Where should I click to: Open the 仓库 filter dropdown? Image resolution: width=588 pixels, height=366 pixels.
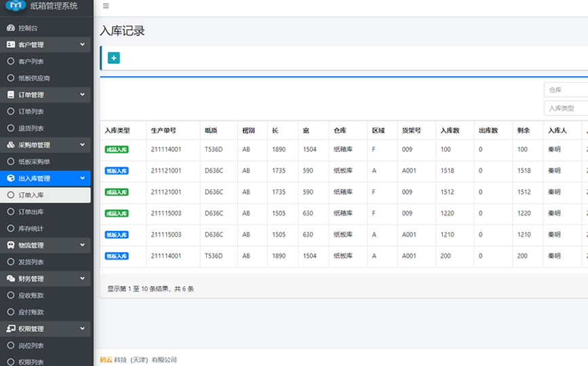[x=566, y=90]
